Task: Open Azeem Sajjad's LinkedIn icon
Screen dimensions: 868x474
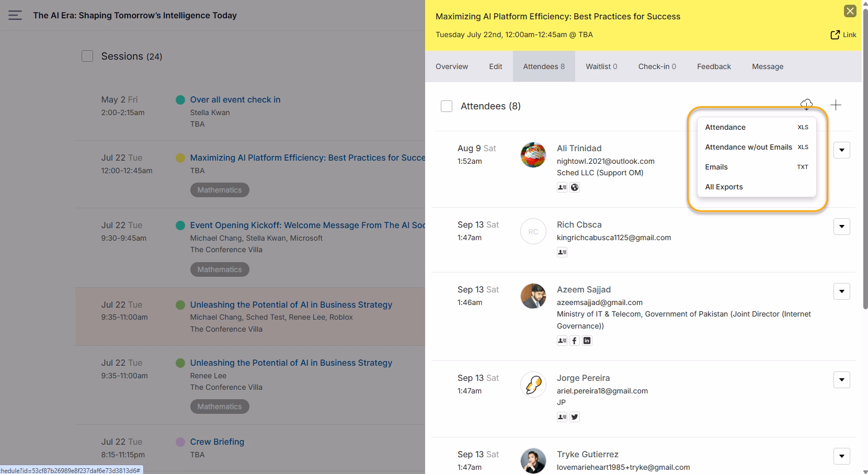Action: click(587, 341)
